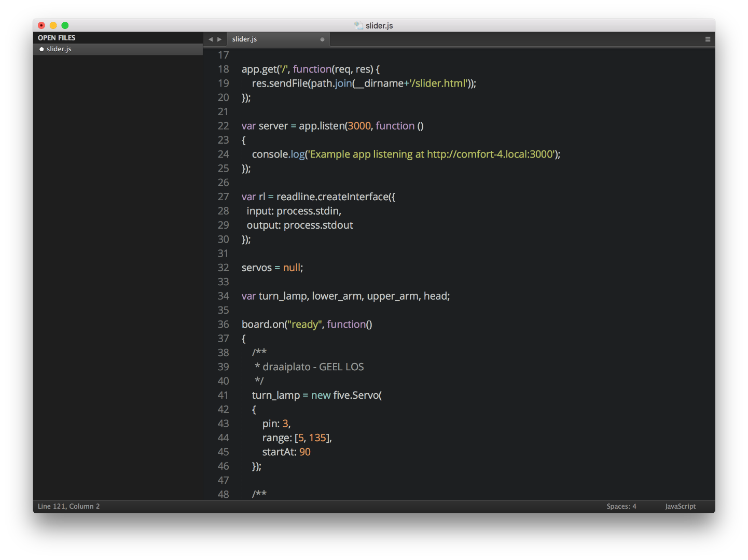Open the Spaces: 4 indentation menu
Viewport: 748px width, 560px height.
coord(621,507)
